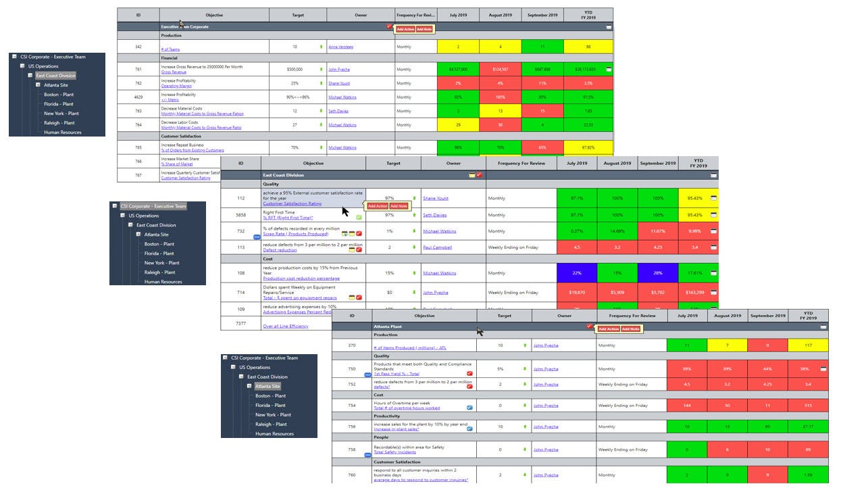
Task: Click Add Action in East Coast Division table
Action: point(378,206)
